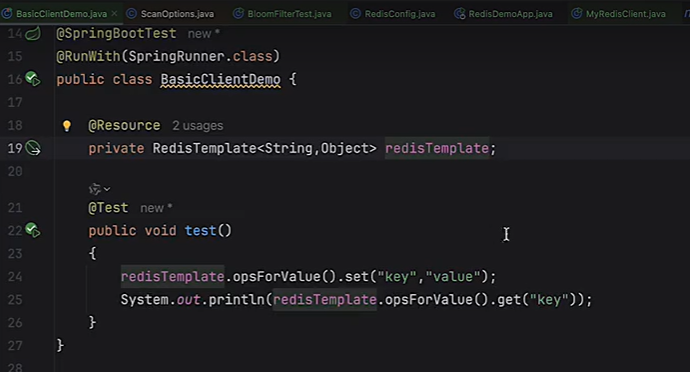Click the get call on line 25

pyautogui.click(x=509, y=300)
